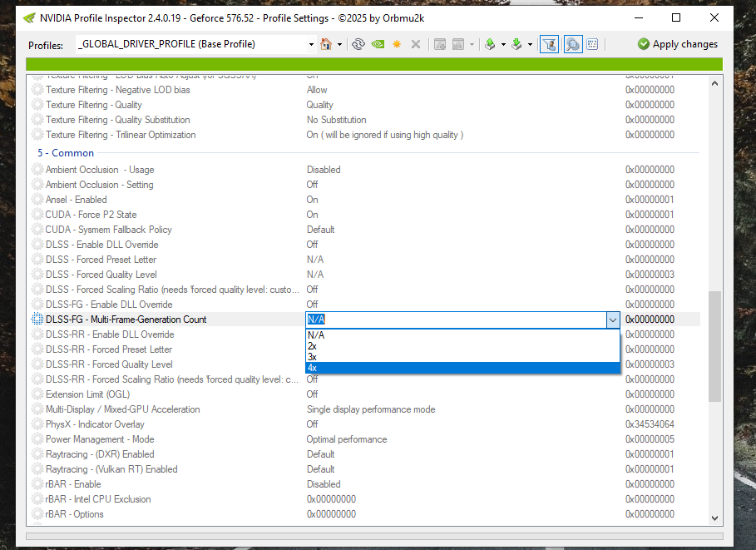Click the _GLOBAL_DRIVER_PROFILE text in Profiles box
Image resolution: width=756 pixels, height=550 pixels.
[x=166, y=44]
